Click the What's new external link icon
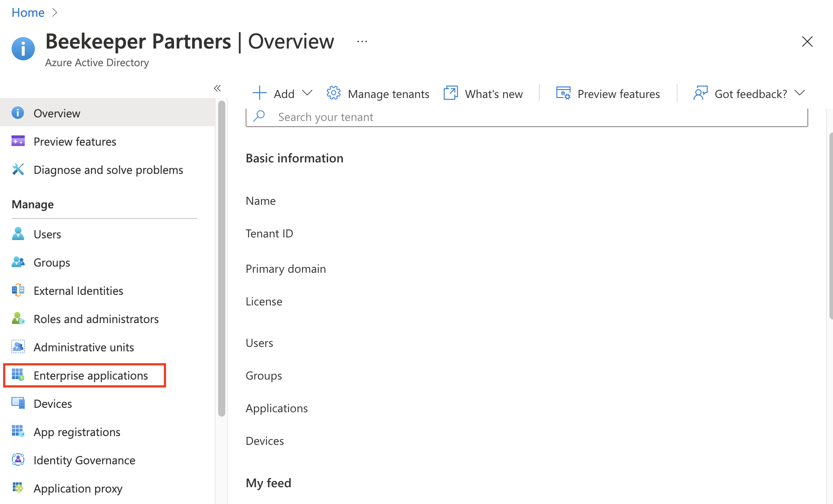Screen dimensions: 833x504 click(x=451, y=94)
